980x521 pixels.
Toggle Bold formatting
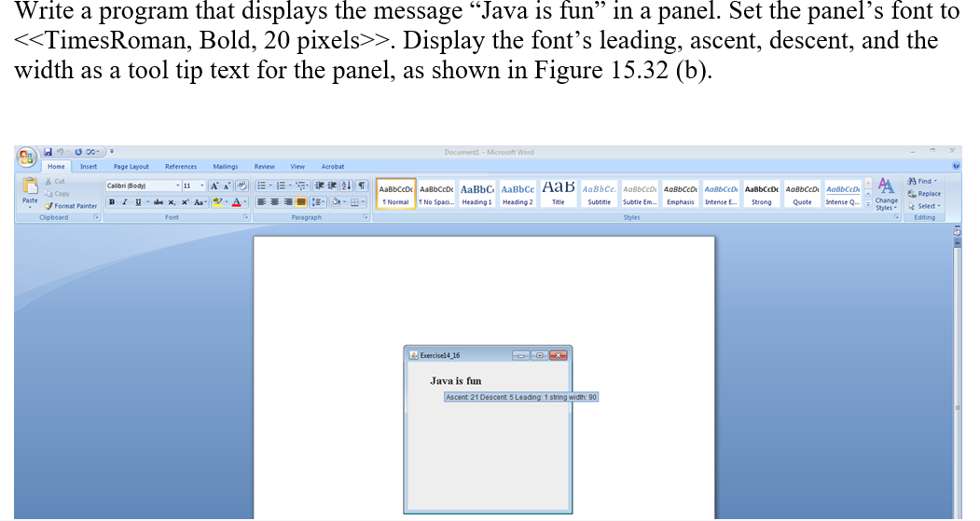coord(112,202)
